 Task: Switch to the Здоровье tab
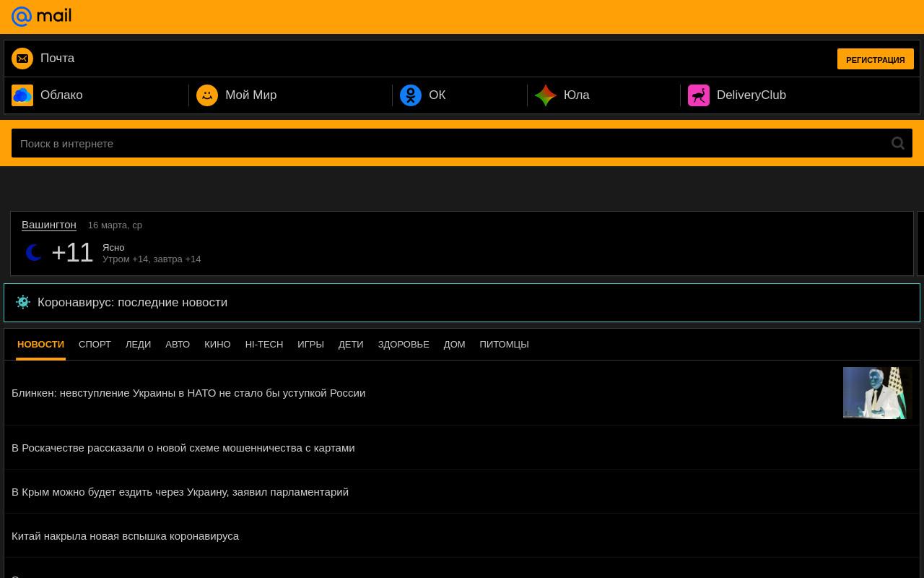(404, 345)
